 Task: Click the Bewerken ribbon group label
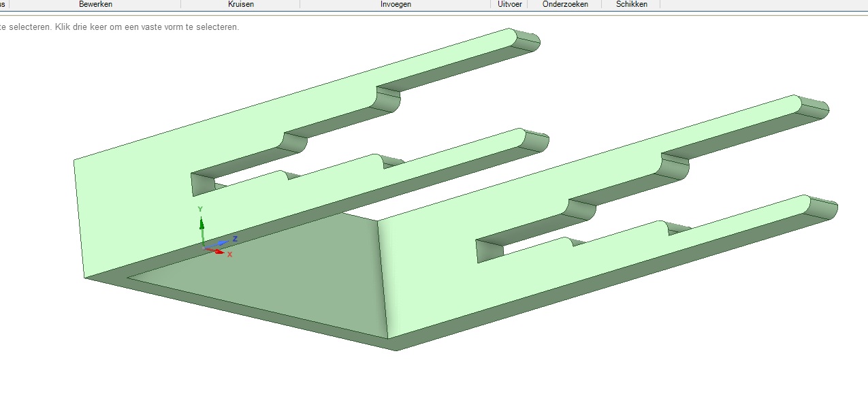(95, 4)
